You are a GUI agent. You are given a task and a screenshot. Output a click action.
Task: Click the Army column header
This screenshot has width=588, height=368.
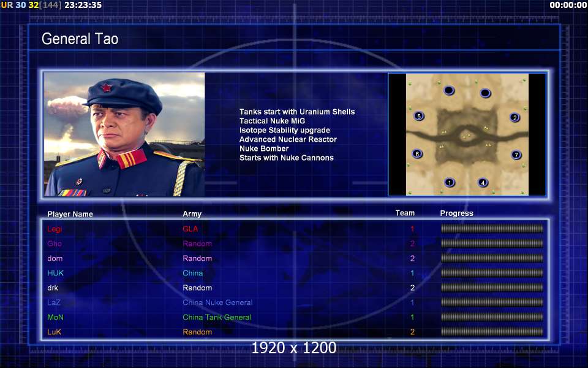(x=192, y=214)
